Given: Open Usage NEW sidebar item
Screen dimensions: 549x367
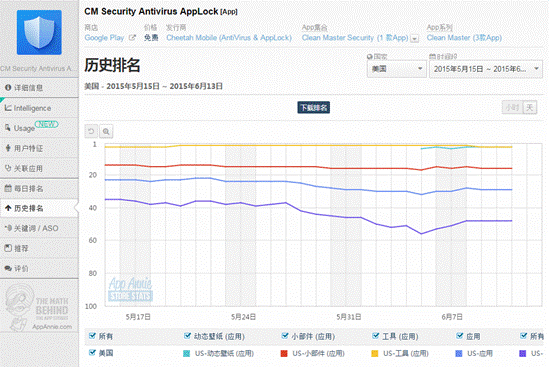Looking at the screenshot, I should click(39, 128).
